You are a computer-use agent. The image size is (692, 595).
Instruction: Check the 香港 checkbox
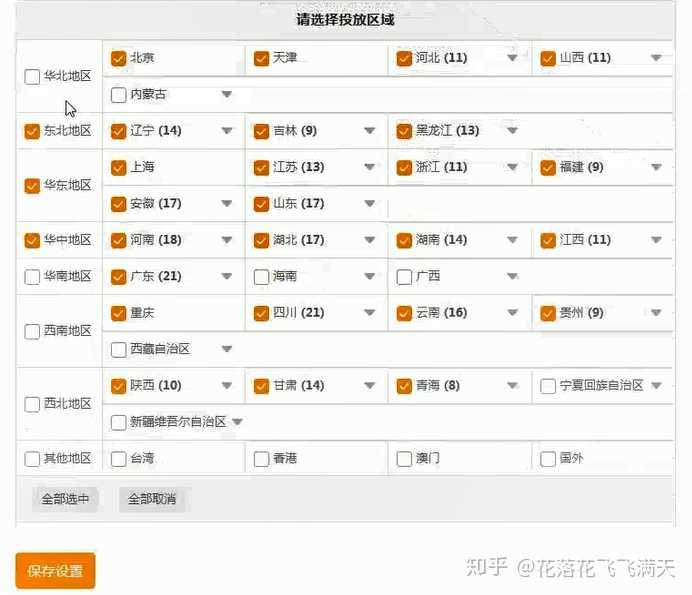click(x=262, y=459)
